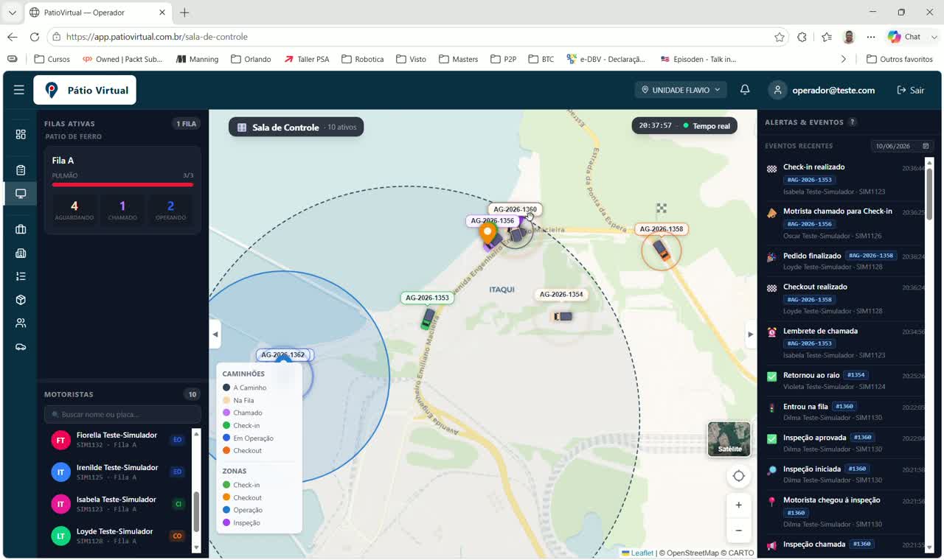Click the drivers people sidebar icon
This screenshot has height=560, width=944.
21,323
